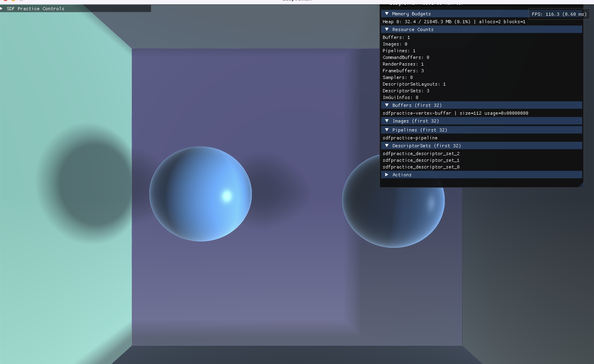The image size is (594, 364).
Task: Select the Heap 0 memory budget line
Action: (454, 22)
